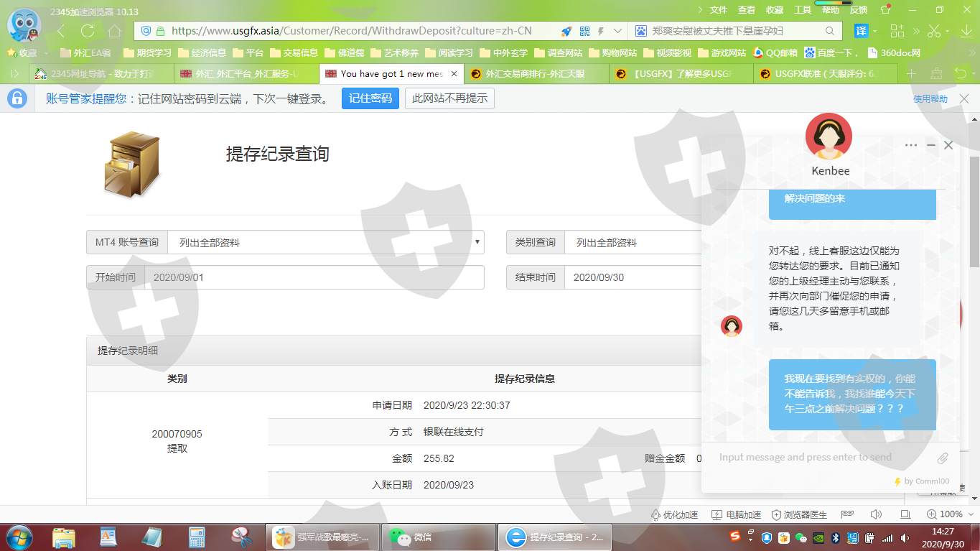980x551 pixels.
Task: Click the attachment paperclip in chat
Action: pyautogui.click(x=943, y=458)
